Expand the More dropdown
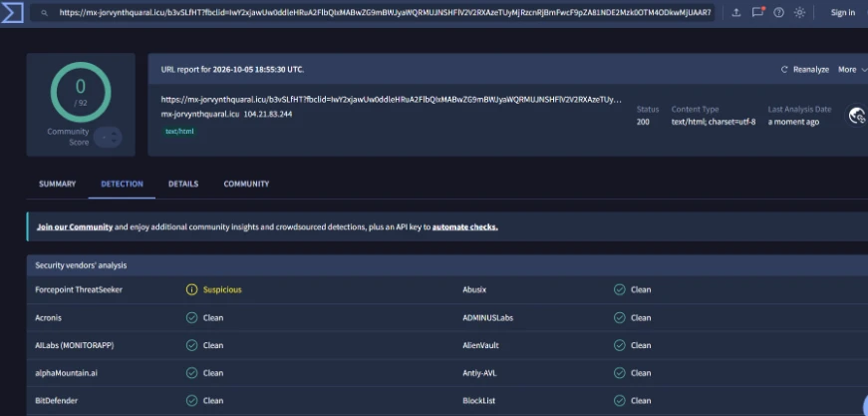This screenshot has height=416, width=868. click(x=852, y=69)
